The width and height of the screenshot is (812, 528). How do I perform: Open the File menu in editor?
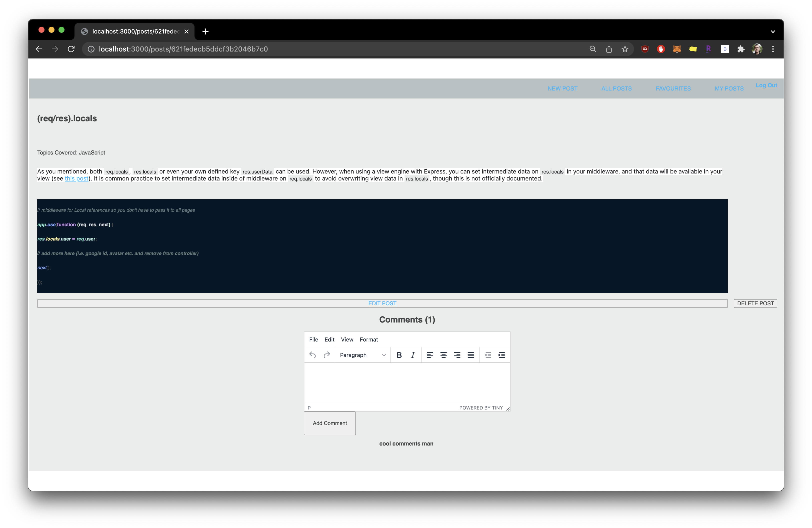(313, 339)
